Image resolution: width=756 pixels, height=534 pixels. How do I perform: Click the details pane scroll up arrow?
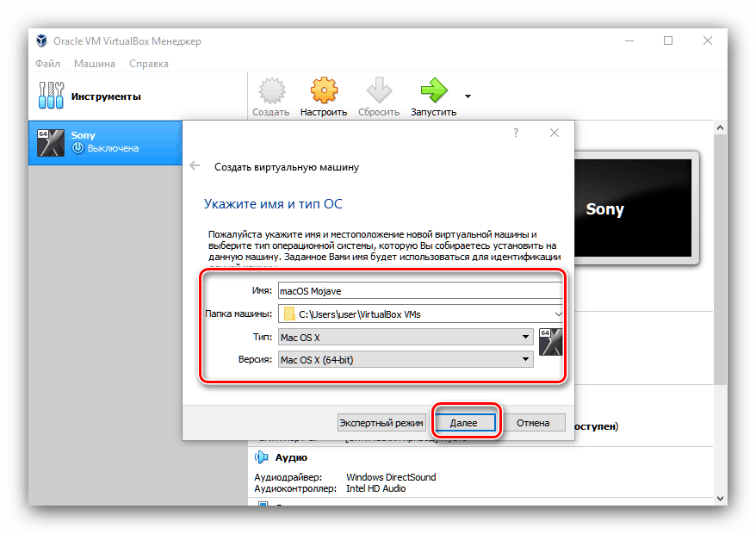coord(721,127)
